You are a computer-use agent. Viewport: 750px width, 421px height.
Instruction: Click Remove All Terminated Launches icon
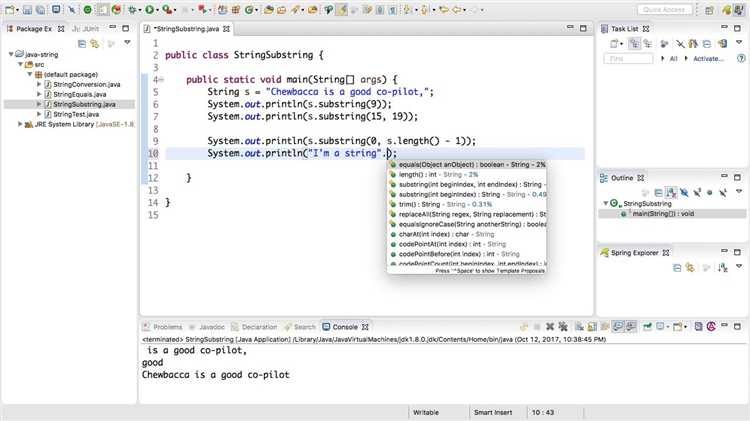pos(563,327)
